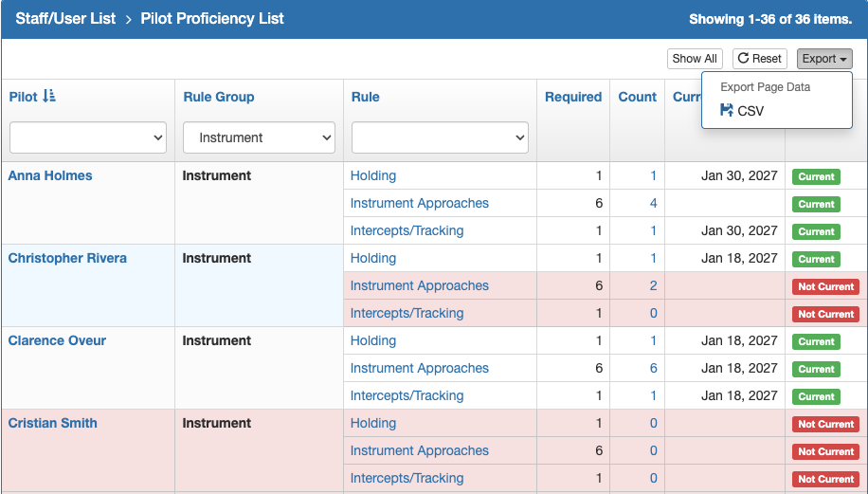This screenshot has height=494, width=868.
Task: Open pilot Christopher Rivera
Action: click(67, 258)
